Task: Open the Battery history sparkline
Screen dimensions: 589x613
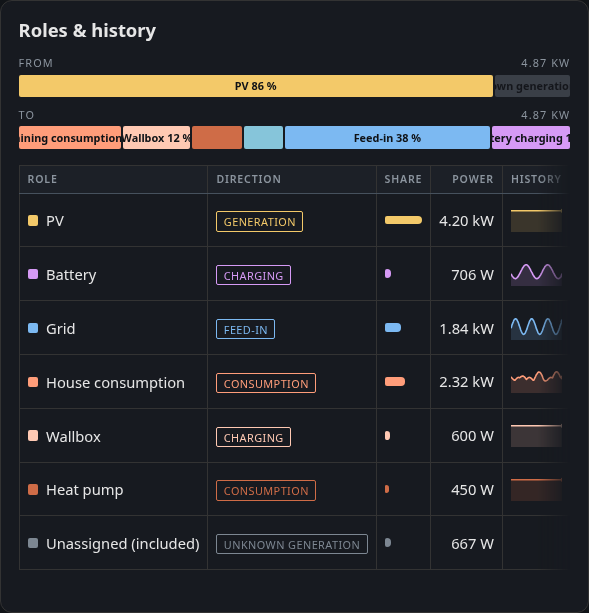Action: pyautogui.click(x=536, y=274)
